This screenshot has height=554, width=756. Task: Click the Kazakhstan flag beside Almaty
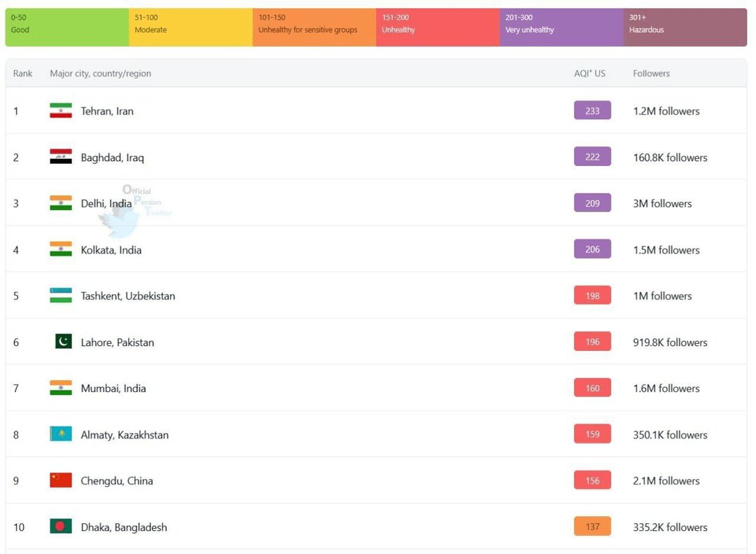(61, 434)
